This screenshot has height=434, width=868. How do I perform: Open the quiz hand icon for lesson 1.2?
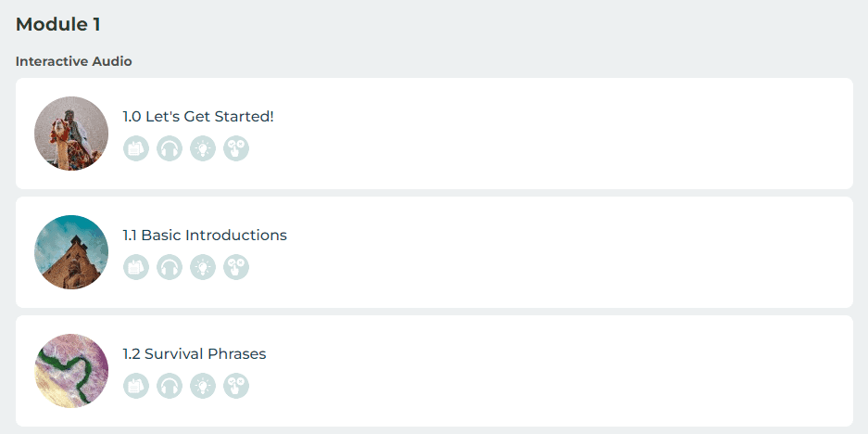click(236, 386)
